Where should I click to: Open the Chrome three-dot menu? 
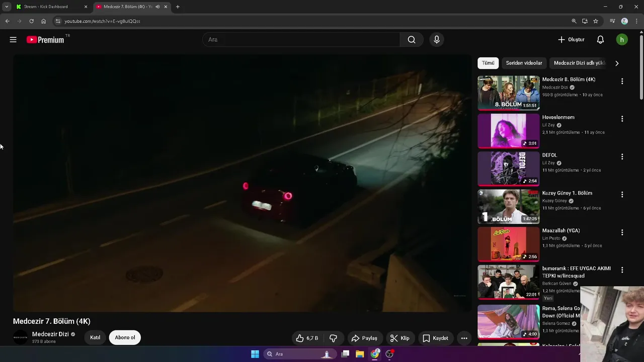click(636, 21)
